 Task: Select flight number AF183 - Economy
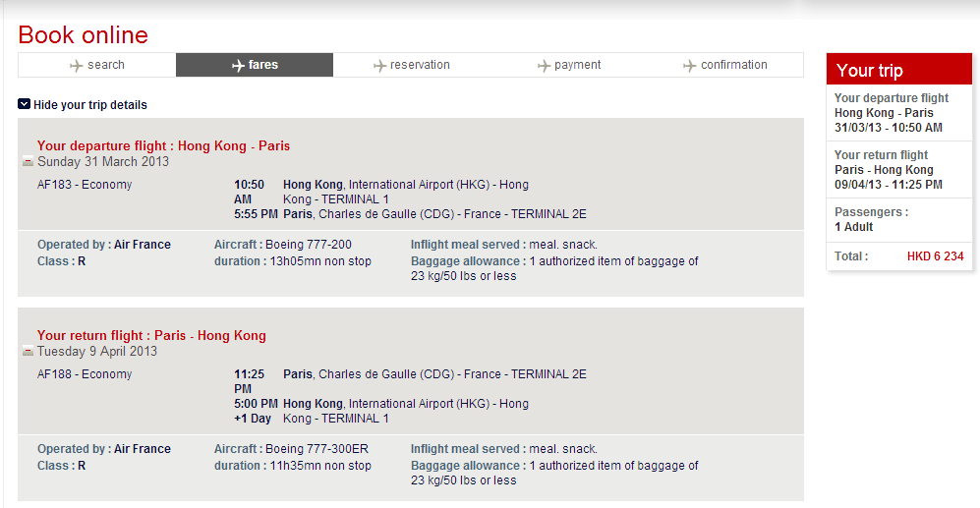[85, 185]
